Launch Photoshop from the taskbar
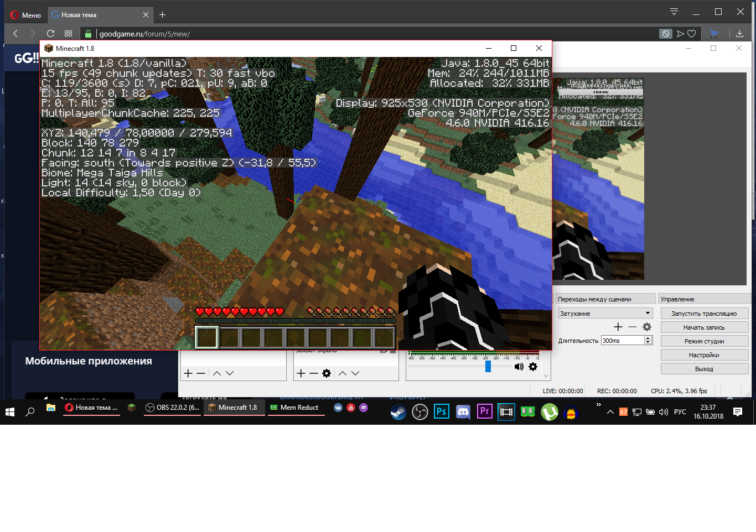 click(441, 412)
